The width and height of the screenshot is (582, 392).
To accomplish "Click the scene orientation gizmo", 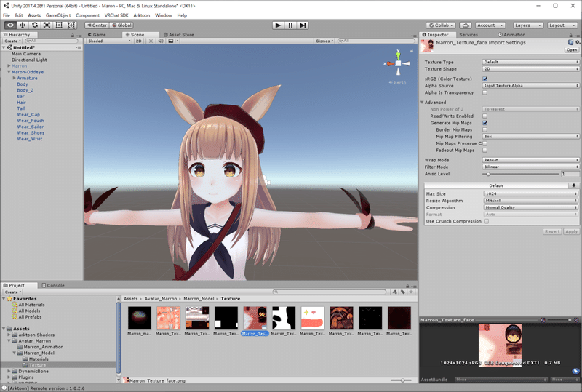I will pyautogui.click(x=397, y=63).
